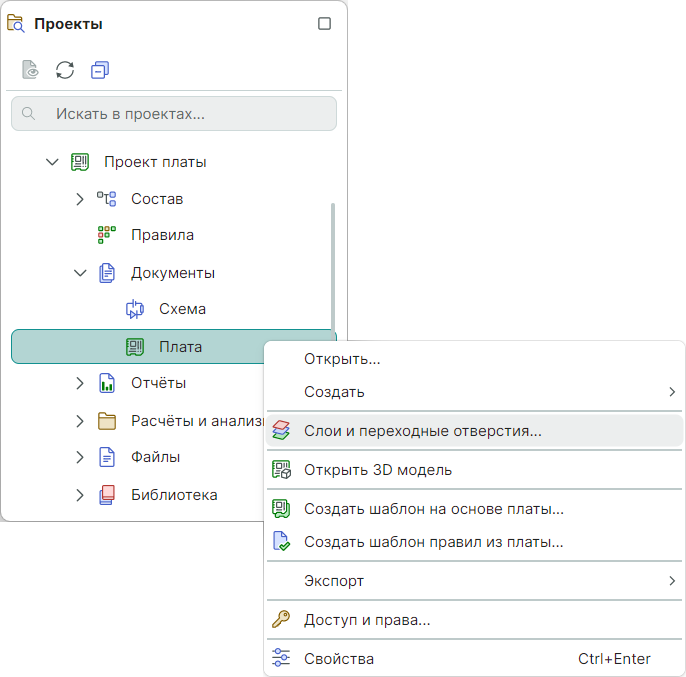Click the Доступ и права key icon
Image resolution: width=686 pixels, height=677 pixels.
(x=281, y=620)
